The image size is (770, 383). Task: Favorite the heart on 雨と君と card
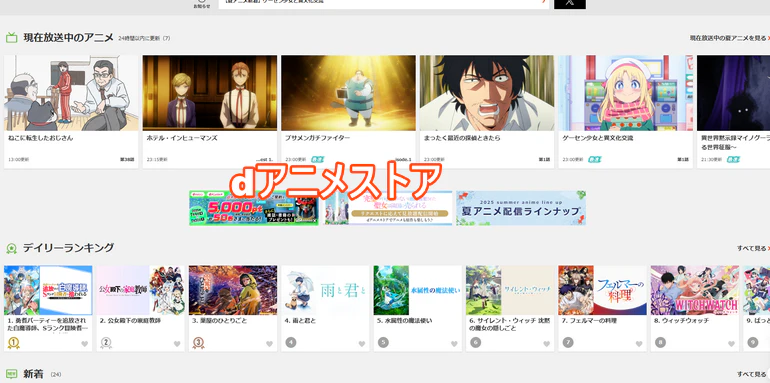point(361,344)
